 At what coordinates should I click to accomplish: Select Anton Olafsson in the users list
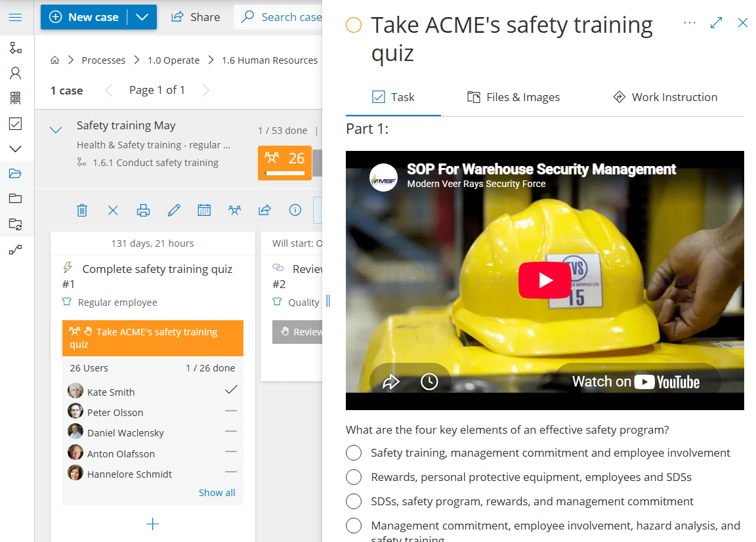pos(153,453)
